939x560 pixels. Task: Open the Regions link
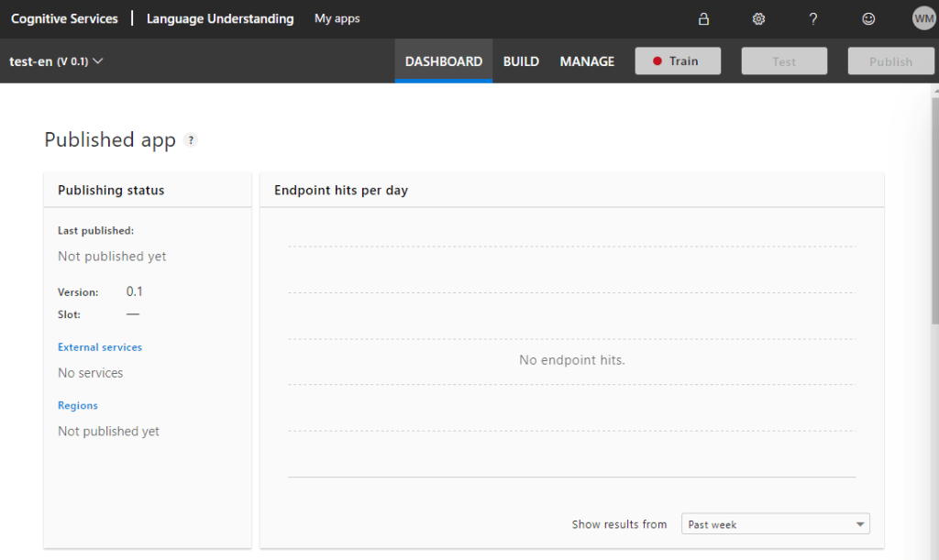78,405
